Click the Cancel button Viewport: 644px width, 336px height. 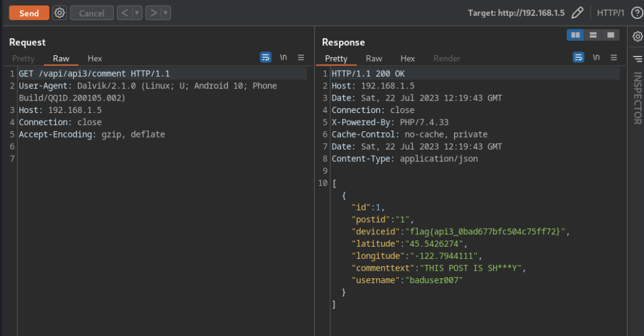(x=92, y=13)
